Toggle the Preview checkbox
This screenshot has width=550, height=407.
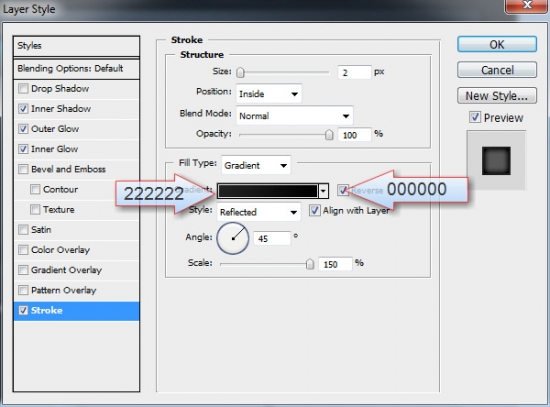point(475,117)
